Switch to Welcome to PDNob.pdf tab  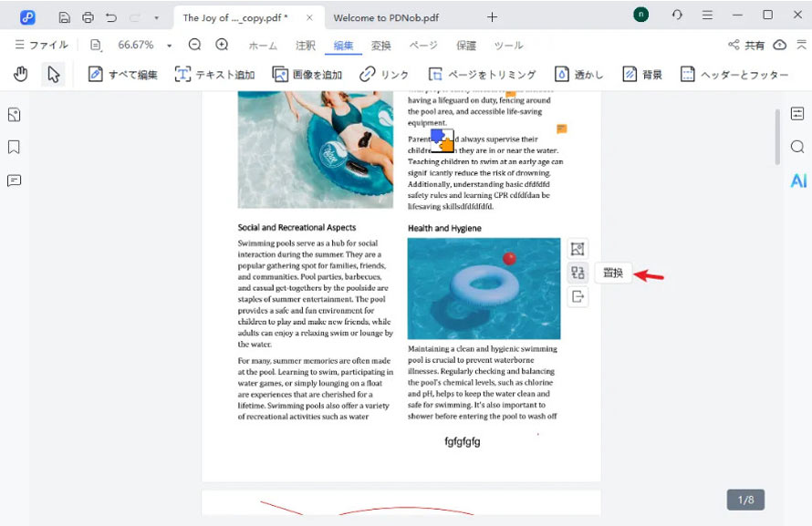point(386,17)
